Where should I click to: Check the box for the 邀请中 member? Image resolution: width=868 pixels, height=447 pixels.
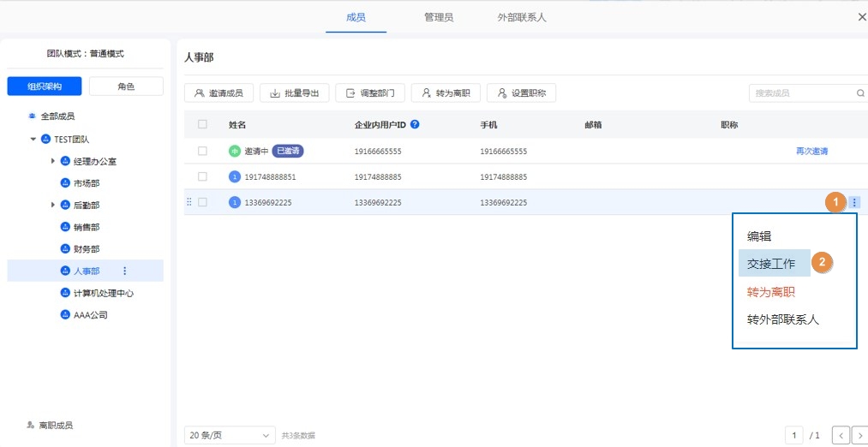point(202,151)
